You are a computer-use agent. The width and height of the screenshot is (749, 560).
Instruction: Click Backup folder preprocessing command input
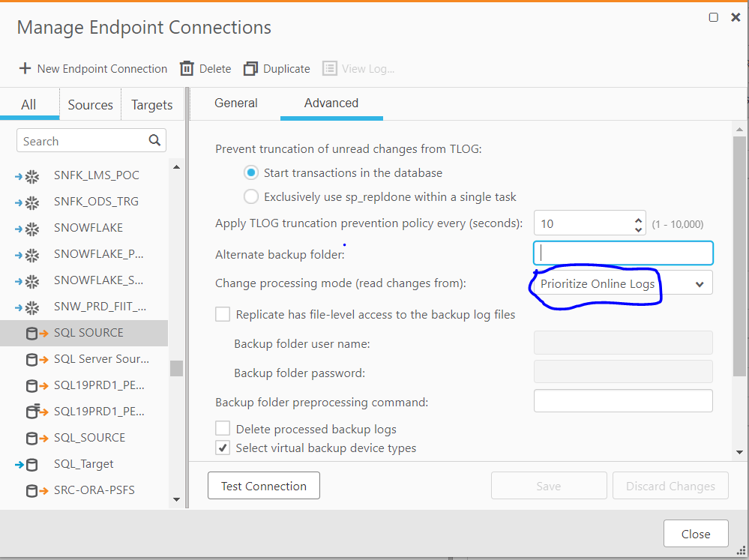(623, 401)
